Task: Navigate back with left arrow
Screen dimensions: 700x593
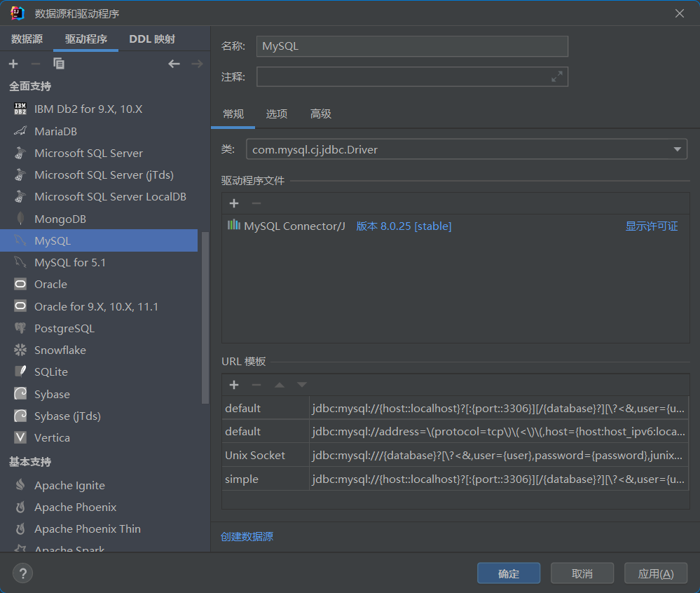Action: tap(174, 64)
